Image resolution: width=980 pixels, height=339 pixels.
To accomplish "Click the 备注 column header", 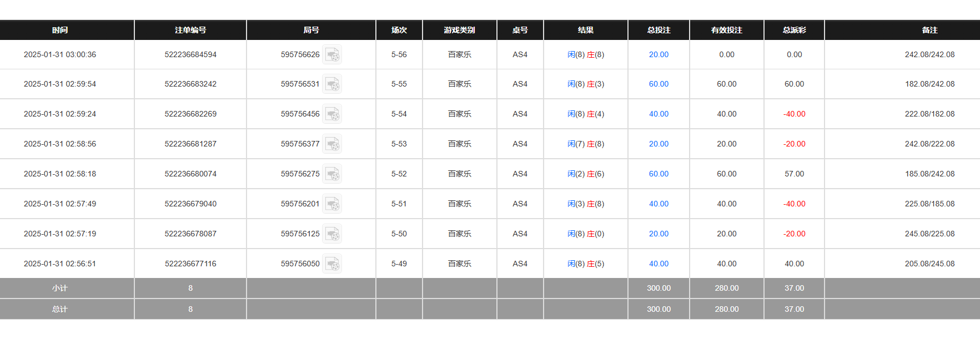I will pos(929,30).
